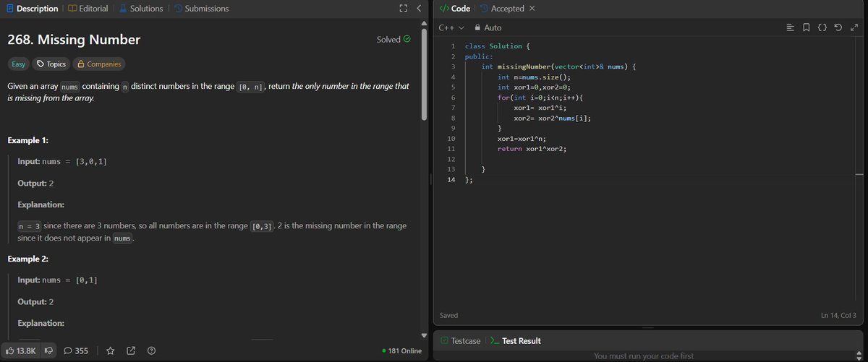The height and width of the screenshot is (362, 868).
Task: Click the line 'xor2= xor2^nums[i];'
Action: (552, 118)
